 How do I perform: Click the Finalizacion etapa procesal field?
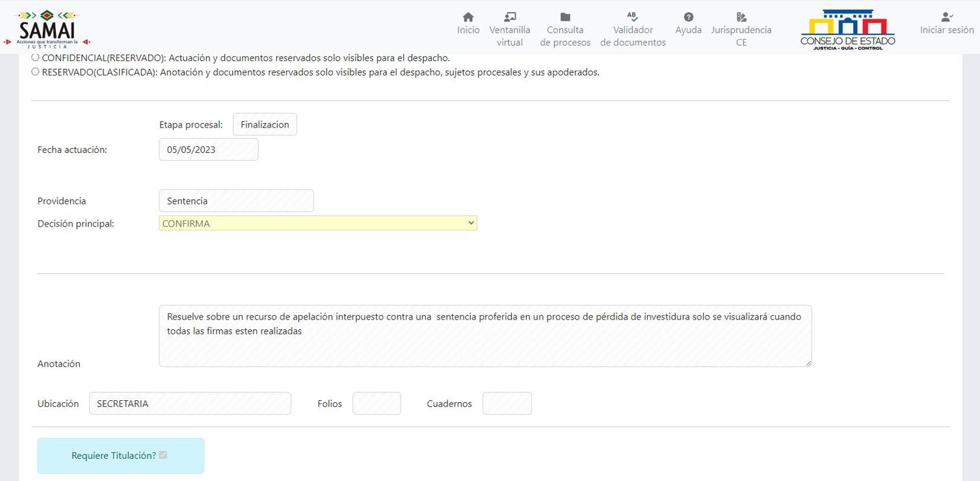(265, 124)
